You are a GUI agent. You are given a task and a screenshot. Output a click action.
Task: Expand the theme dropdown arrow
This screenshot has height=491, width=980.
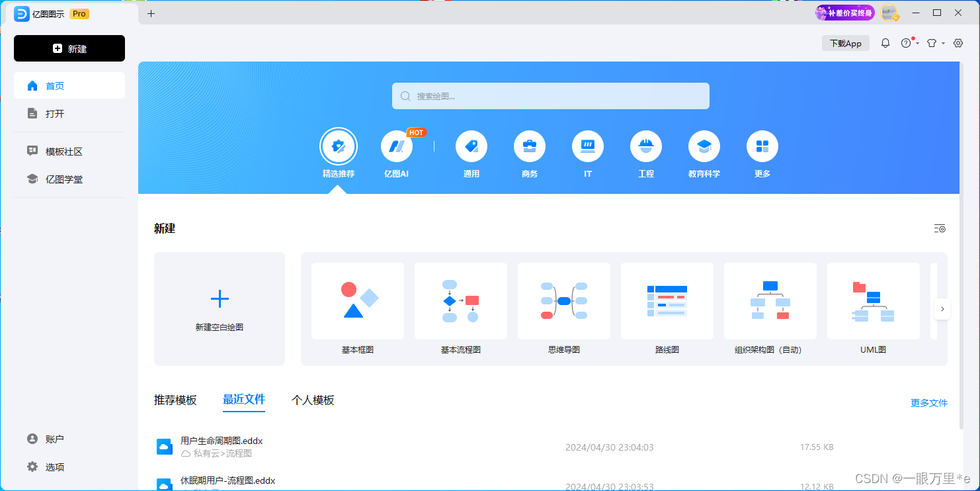coord(943,44)
